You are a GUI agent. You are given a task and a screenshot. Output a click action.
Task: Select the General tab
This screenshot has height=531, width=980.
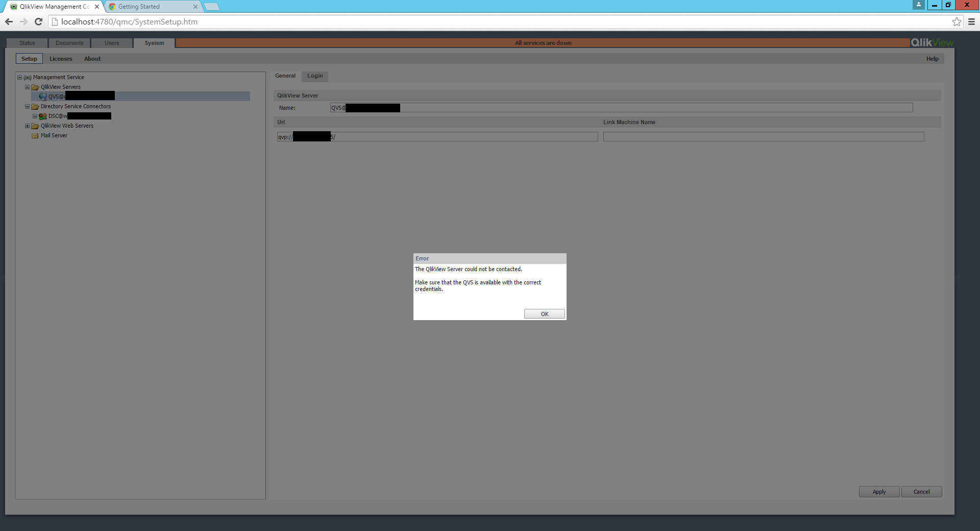pos(285,76)
